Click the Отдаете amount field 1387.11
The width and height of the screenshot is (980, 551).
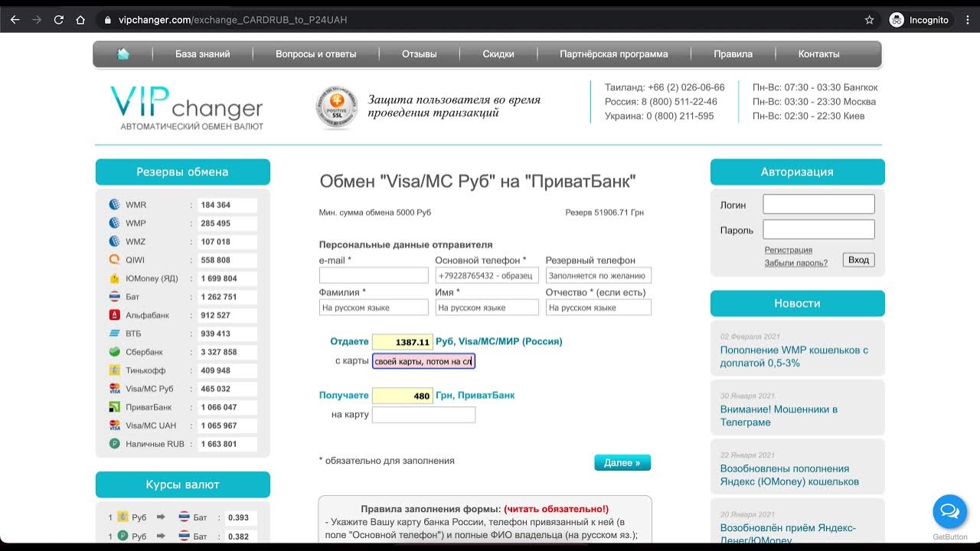click(403, 342)
